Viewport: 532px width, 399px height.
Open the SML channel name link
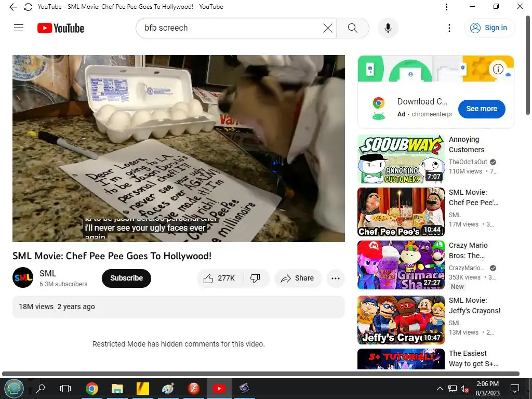click(48, 273)
